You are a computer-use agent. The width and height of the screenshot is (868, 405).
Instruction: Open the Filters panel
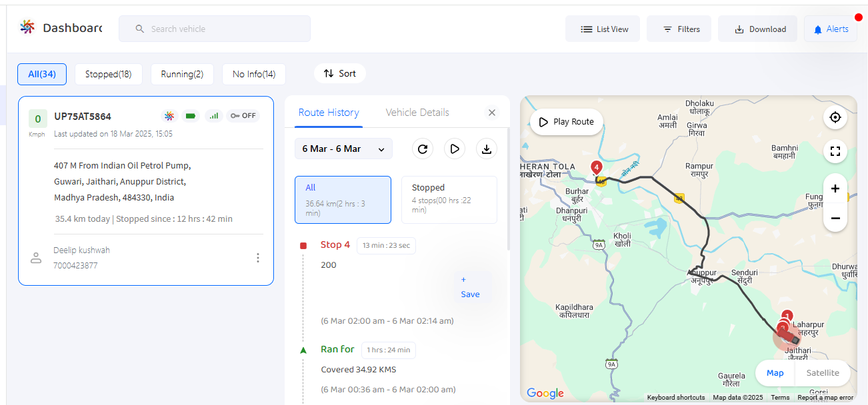(679, 29)
